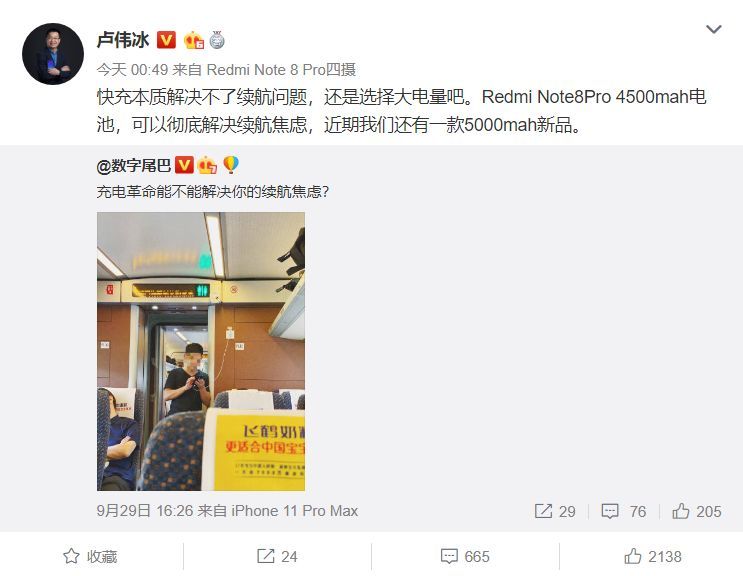
Task: Click the crown badge beside 数字尾巴
Action: 207,165
